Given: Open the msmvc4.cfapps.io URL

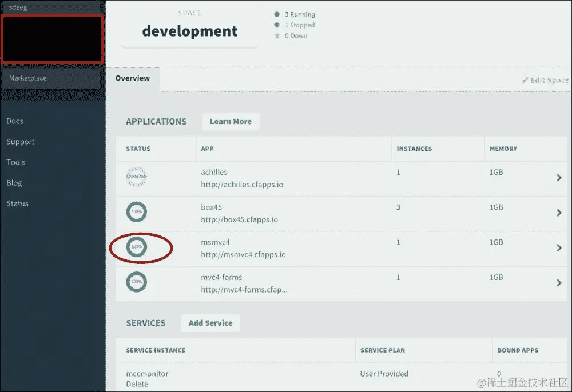Looking at the screenshot, I should 243,255.
